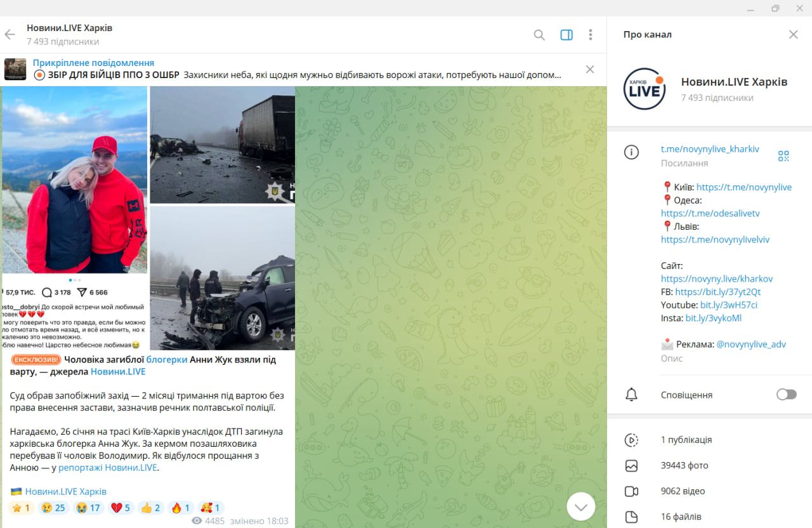This screenshot has width=812, height=528.
Task: Toggle the right sidebar panel icon
Action: click(x=566, y=35)
